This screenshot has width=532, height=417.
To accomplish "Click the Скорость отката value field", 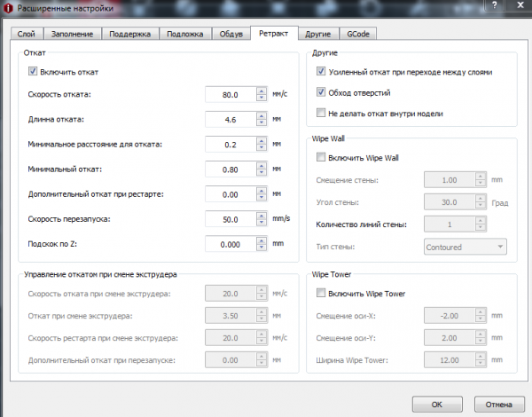I will coord(231,95).
